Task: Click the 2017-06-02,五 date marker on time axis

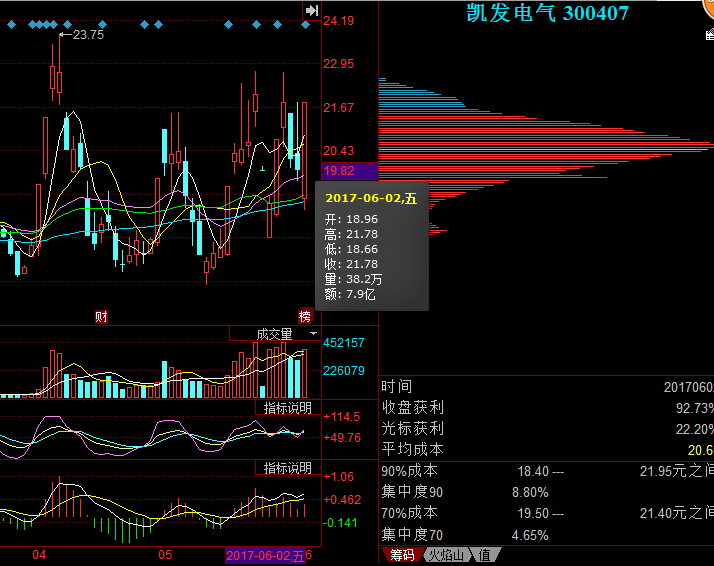Action: point(265,556)
